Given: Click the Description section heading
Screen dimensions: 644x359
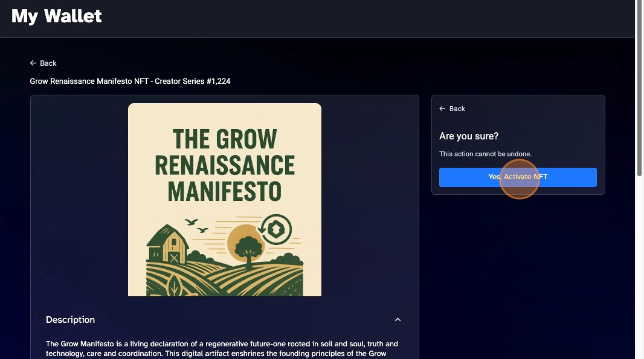Looking at the screenshot, I should point(70,320).
